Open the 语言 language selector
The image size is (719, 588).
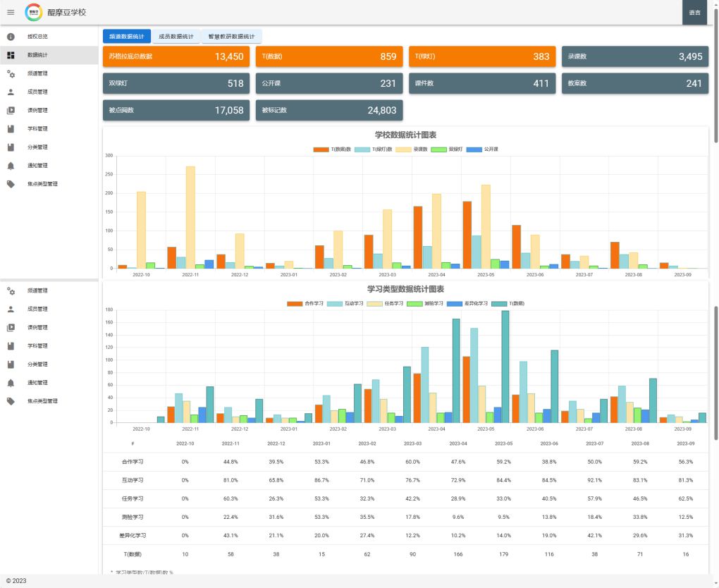click(x=694, y=12)
